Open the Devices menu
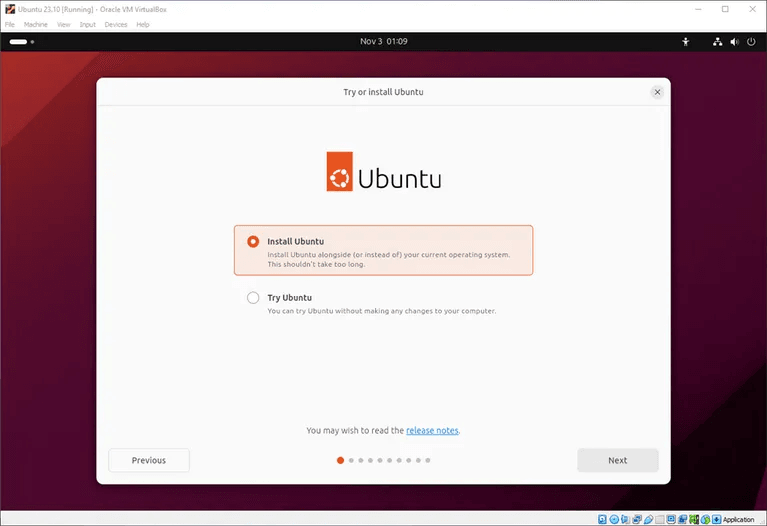The width and height of the screenshot is (767, 526). [x=116, y=24]
